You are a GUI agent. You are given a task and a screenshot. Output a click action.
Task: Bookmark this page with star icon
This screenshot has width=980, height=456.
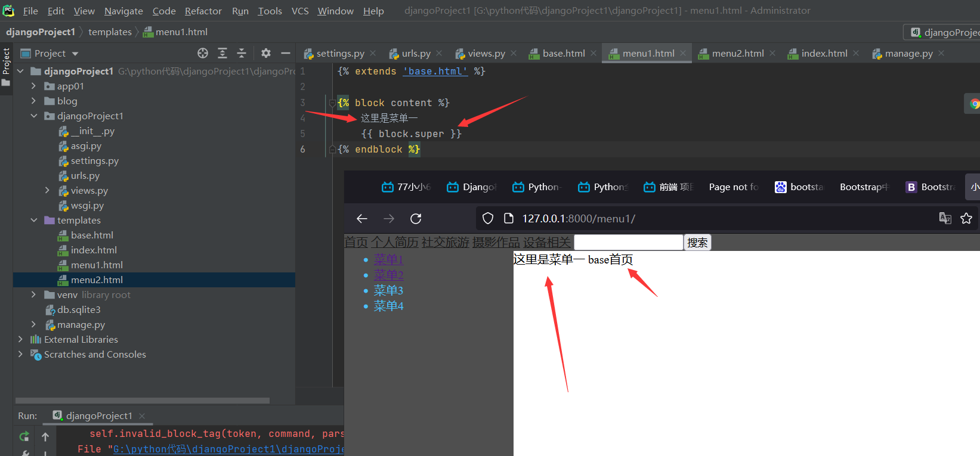(966, 218)
